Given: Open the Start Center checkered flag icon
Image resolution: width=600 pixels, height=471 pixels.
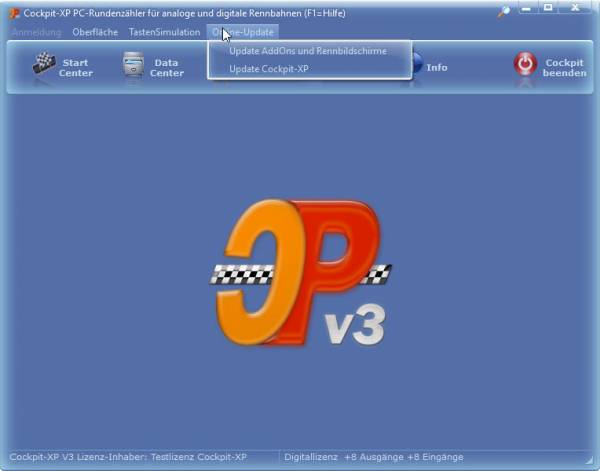Looking at the screenshot, I should click(x=44, y=63).
